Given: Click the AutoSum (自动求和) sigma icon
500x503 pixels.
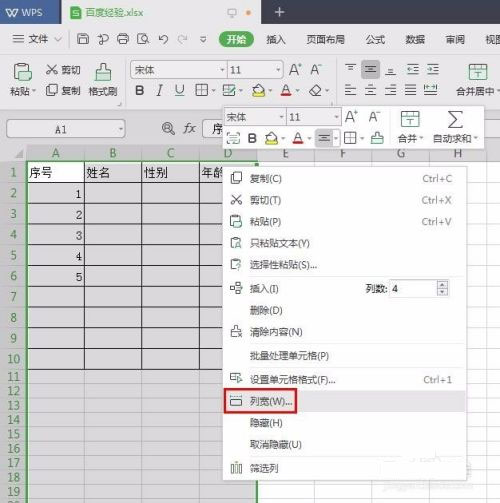Looking at the screenshot, I should click(x=455, y=119).
